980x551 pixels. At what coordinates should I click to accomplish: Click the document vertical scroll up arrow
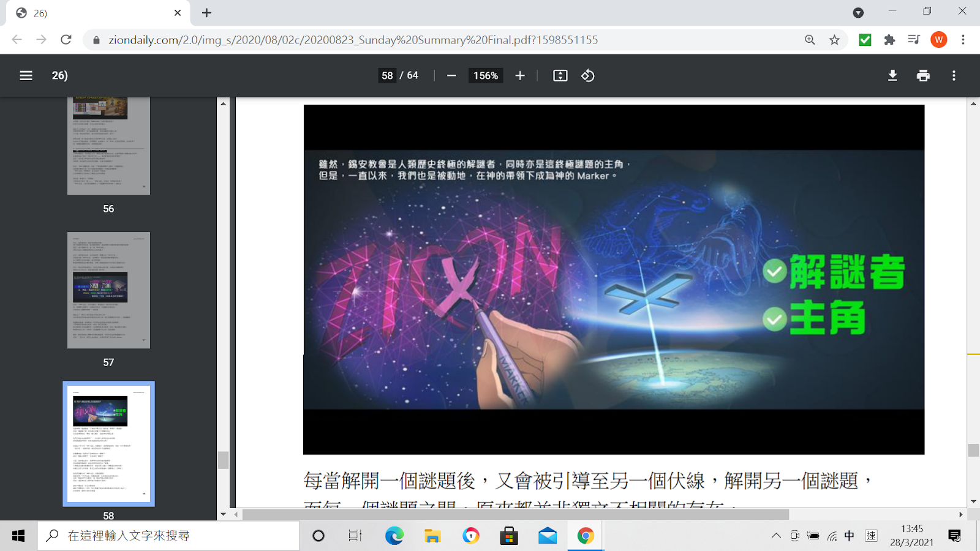click(x=973, y=103)
